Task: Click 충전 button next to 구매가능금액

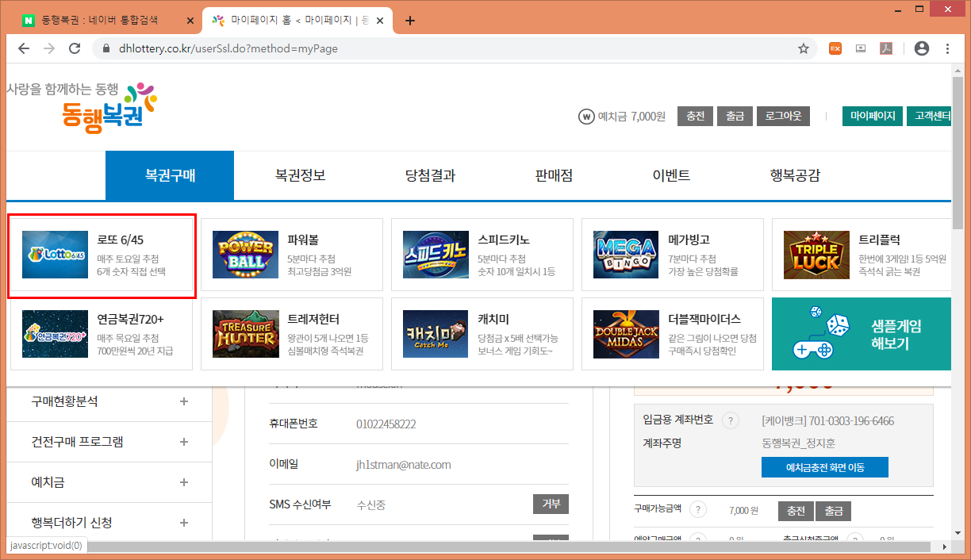Action: click(796, 511)
